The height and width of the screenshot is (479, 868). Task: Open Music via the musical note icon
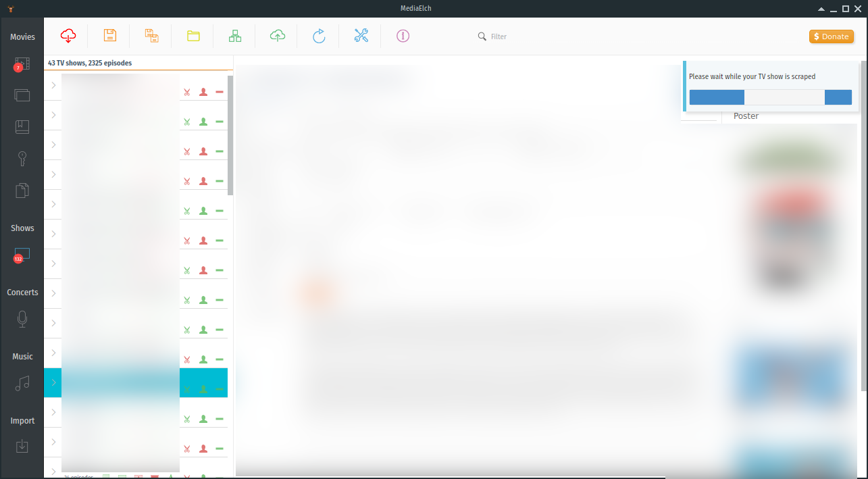pos(22,384)
